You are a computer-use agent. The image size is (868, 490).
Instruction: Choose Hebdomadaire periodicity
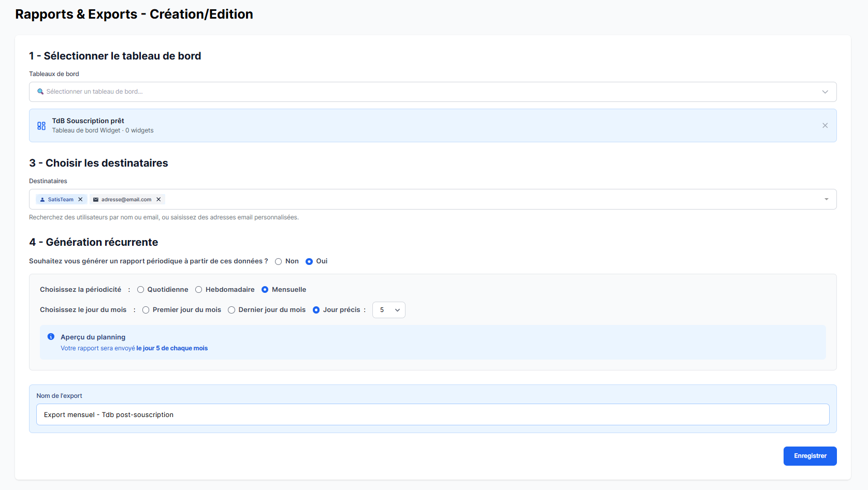point(198,290)
